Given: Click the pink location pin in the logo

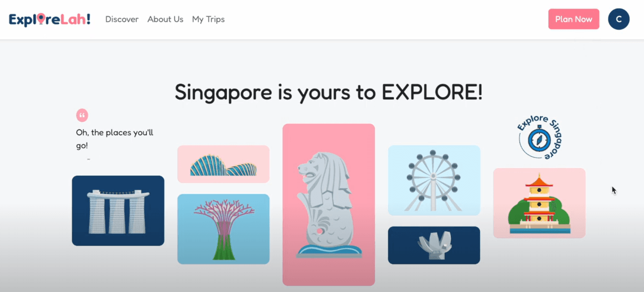Looking at the screenshot, I should coord(41,19).
